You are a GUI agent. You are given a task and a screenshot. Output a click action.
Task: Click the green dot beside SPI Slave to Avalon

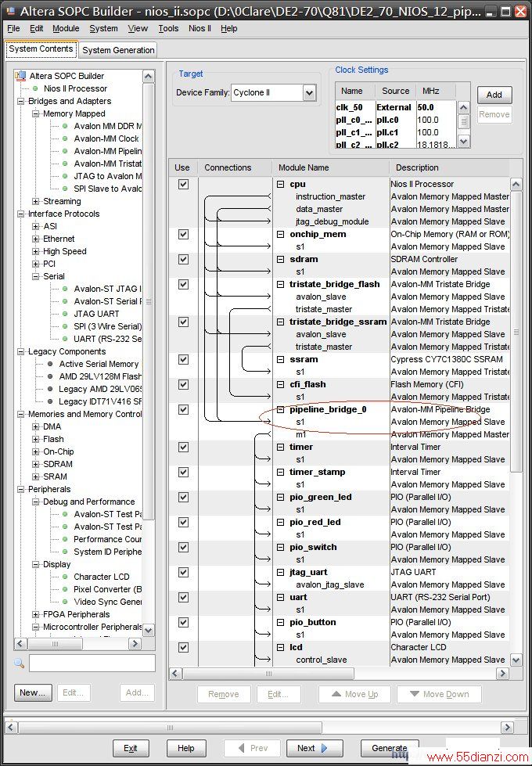tap(65, 189)
